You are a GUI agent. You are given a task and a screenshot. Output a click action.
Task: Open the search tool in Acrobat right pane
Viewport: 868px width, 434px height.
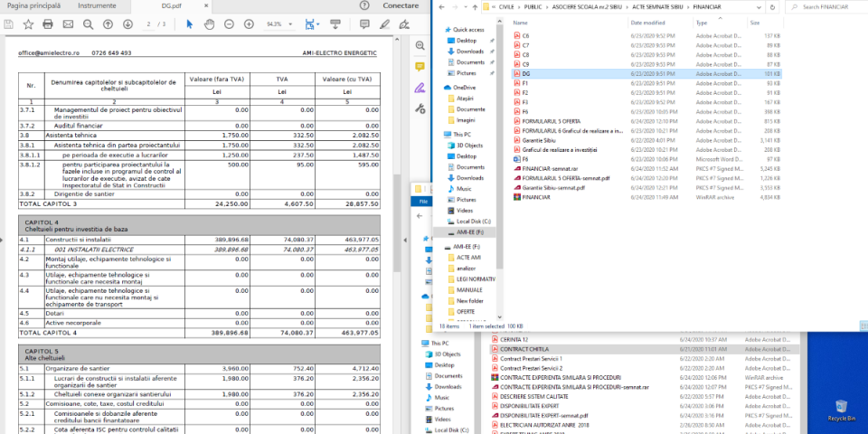(420, 45)
